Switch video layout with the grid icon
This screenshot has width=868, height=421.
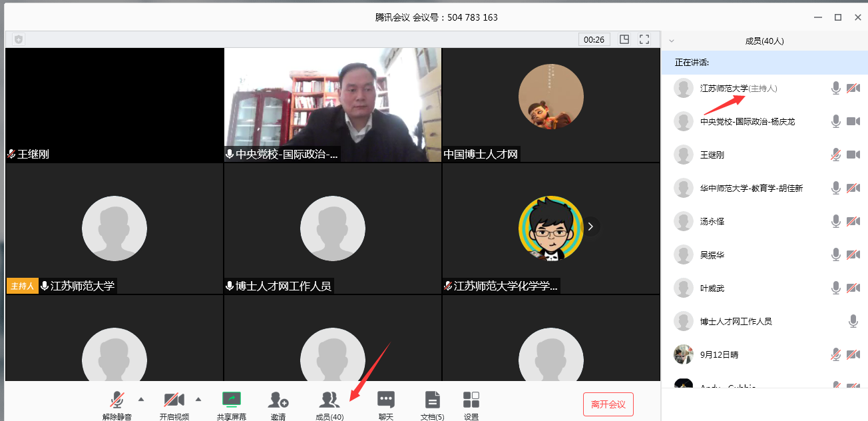624,39
